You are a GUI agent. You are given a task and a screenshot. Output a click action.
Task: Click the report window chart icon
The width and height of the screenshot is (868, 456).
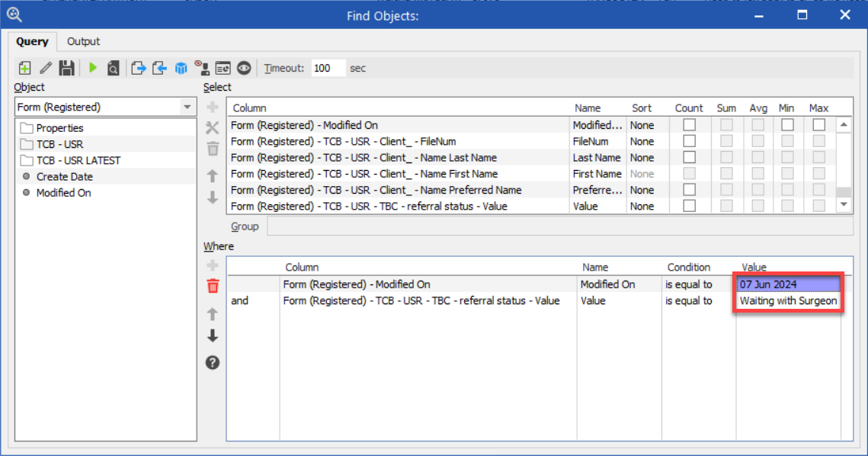point(223,68)
